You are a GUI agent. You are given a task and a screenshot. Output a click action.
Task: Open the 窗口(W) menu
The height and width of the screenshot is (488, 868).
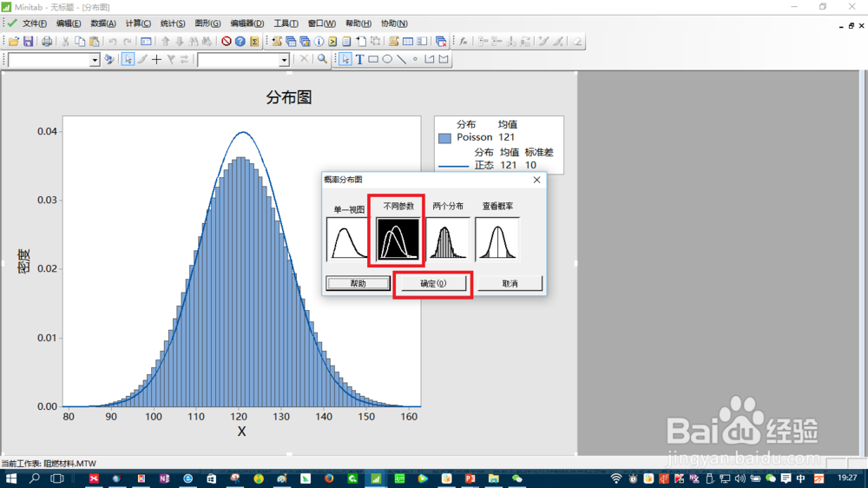coord(322,23)
